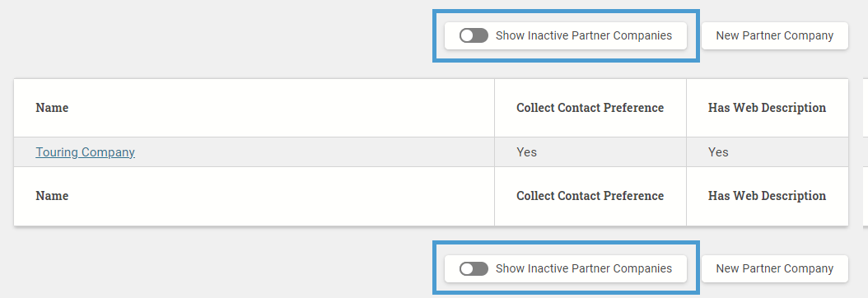
Task: Click New Partner Company button above table
Action: (774, 36)
